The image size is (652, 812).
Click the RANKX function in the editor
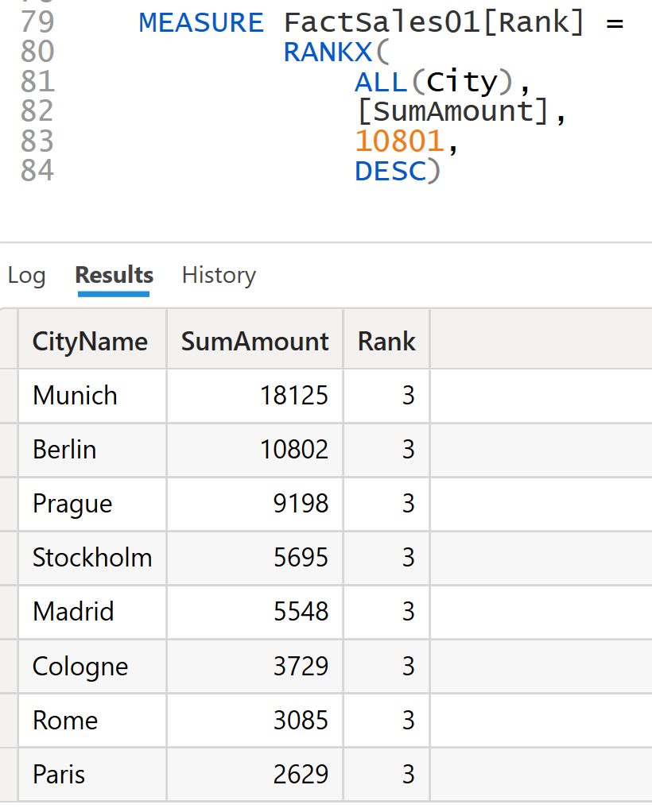pyautogui.click(x=326, y=52)
